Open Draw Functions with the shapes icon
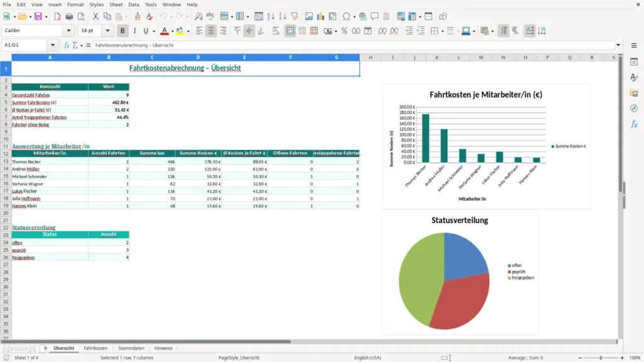Screen dimensions: 644x362 tap(443, 16)
